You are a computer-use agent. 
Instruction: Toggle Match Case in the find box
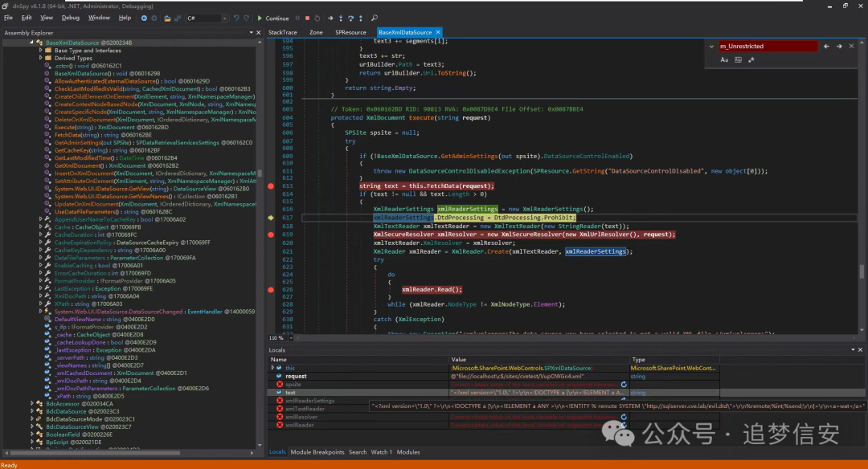click(724, 59)
